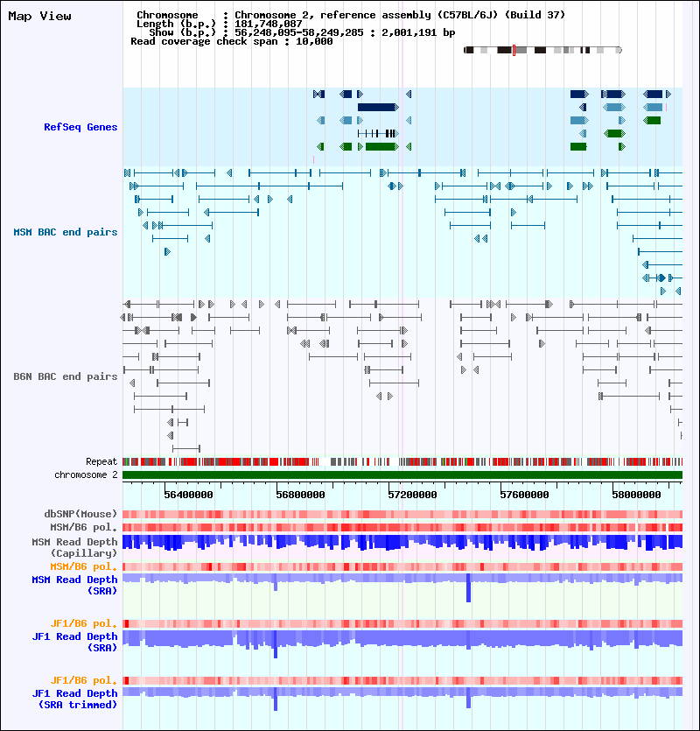Click the 'Length (b.p.) : 181,748,087' header line
Viewport: 700px width, 731px height.
(220, 24)
